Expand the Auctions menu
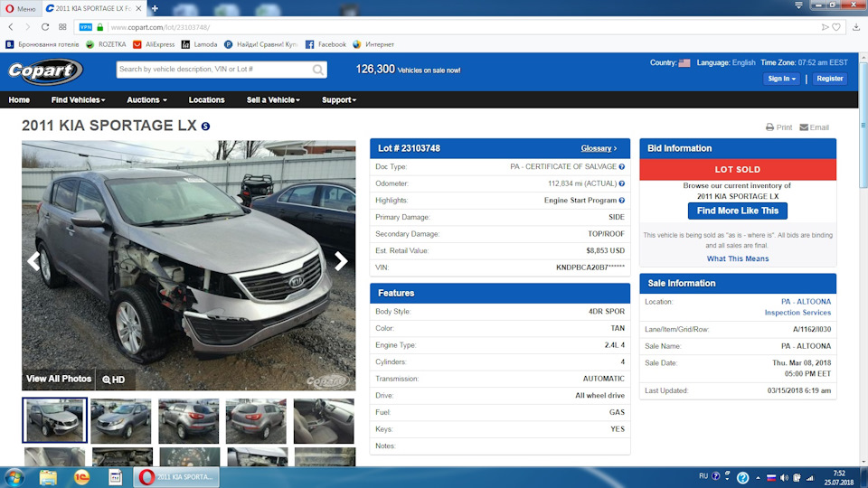Image resolution: width=868 pixels, height=488 pixels. [x=146, y=100]
